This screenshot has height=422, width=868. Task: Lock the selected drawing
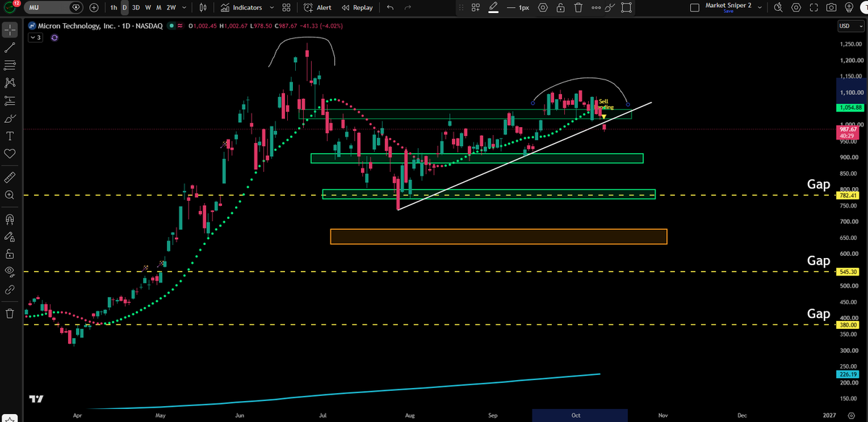pyautogui.click(x=561, y=7)
